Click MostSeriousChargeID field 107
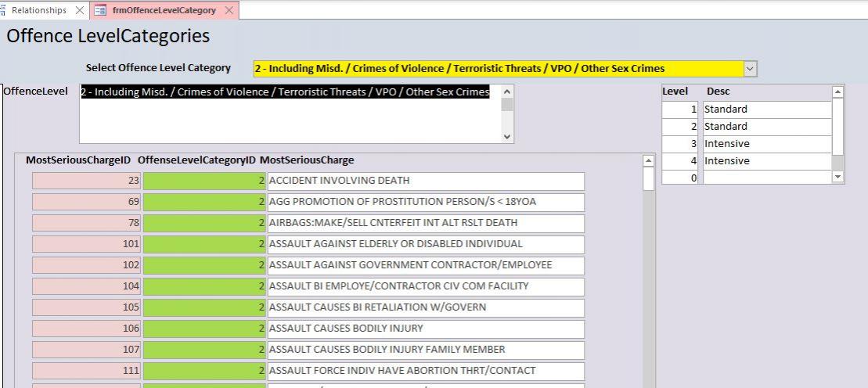The height and width of the screenshot is (388, 868). click(x=86, y=350)
